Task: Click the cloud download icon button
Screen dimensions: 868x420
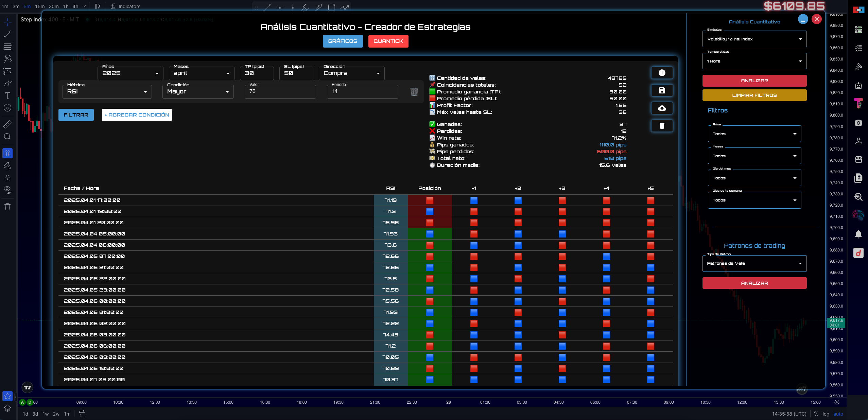Action: 662,108
